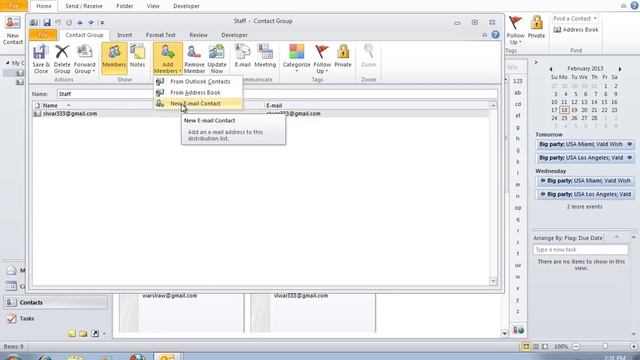Jump to contacts starting with ab
640x360 pixels.
pyautogui.click(x=518, y=93)
